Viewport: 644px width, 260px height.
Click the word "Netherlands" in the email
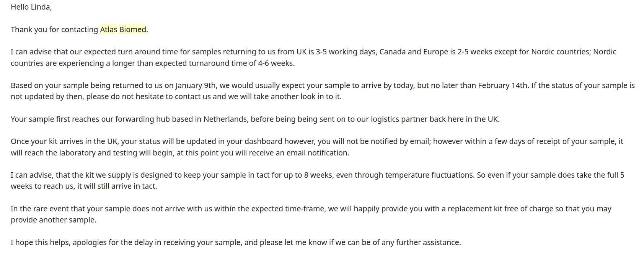click(225, 119)
